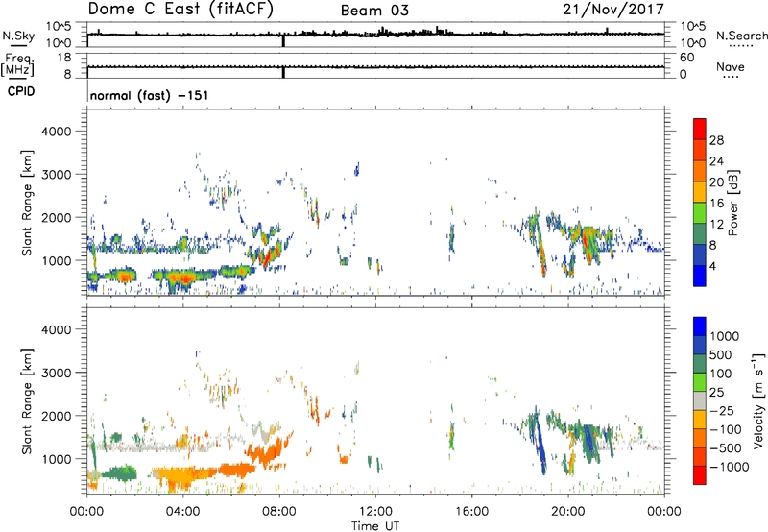This screenshot has width=768, height=532.
Task: Click the "Time UT" axis title
Action: coord(375,526)
